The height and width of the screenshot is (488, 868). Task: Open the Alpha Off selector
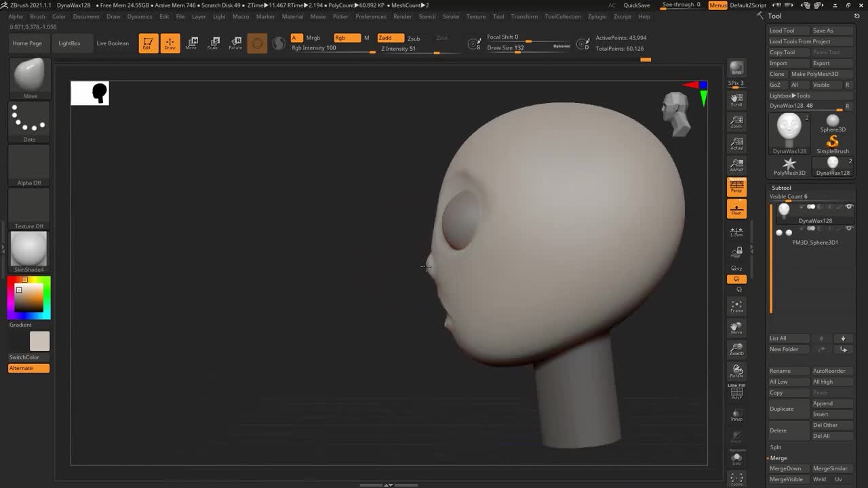pos(29,165)
